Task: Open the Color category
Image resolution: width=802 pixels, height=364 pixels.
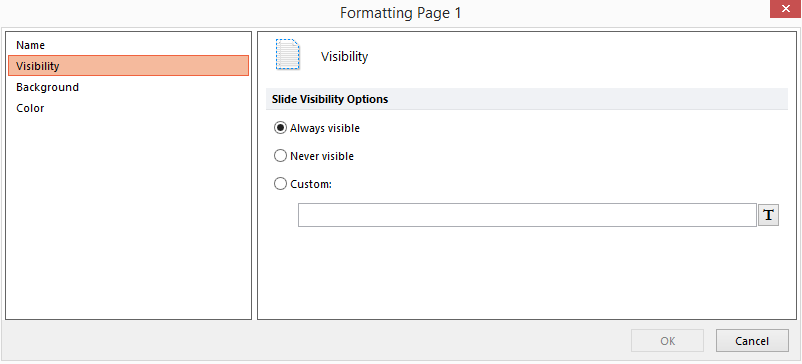Action: (128, 108)
